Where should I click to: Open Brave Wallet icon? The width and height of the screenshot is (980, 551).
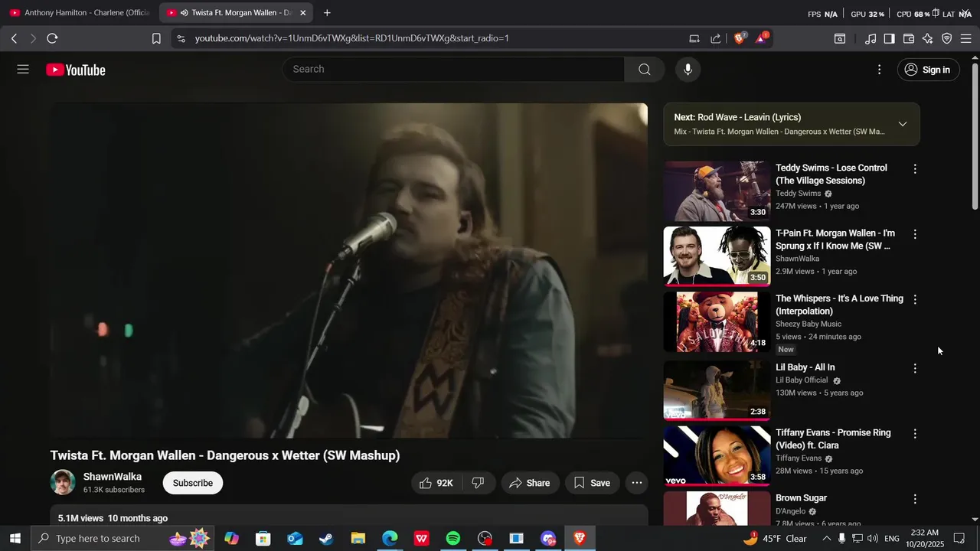pos(909,38)
